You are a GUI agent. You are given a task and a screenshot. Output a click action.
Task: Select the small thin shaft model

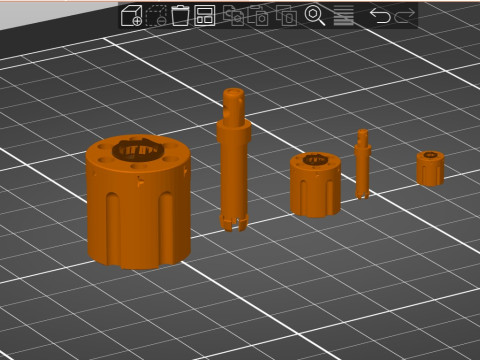[x=363, y=164]
